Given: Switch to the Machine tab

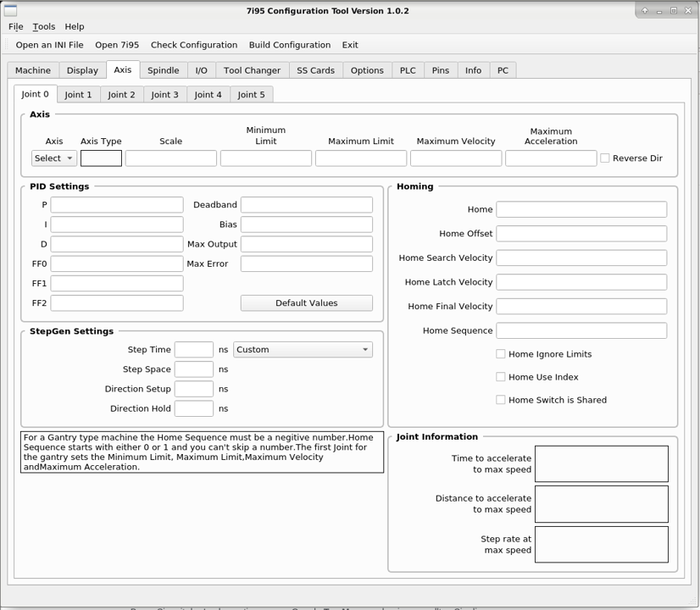Looking at the screenshot, I should (33, 70).
